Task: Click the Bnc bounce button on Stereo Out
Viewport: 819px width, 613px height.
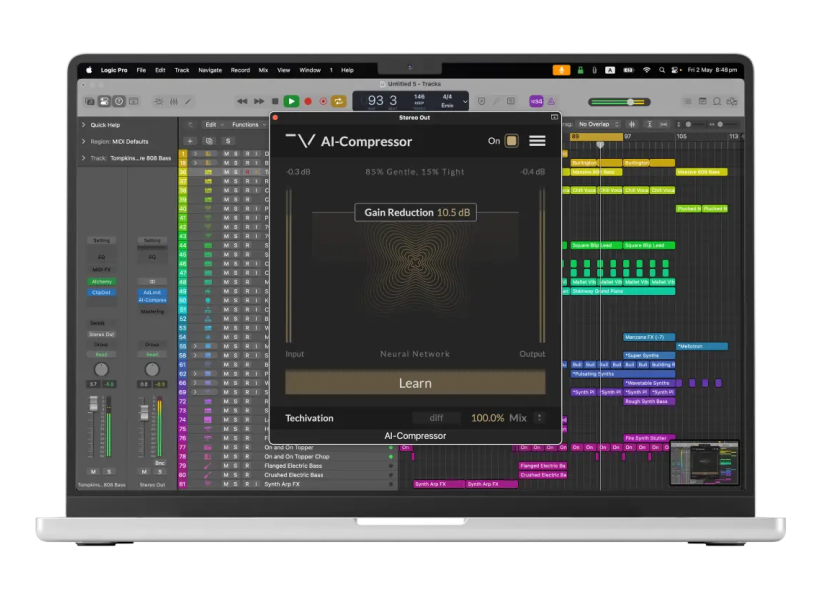Action: (x=160, y=463)
